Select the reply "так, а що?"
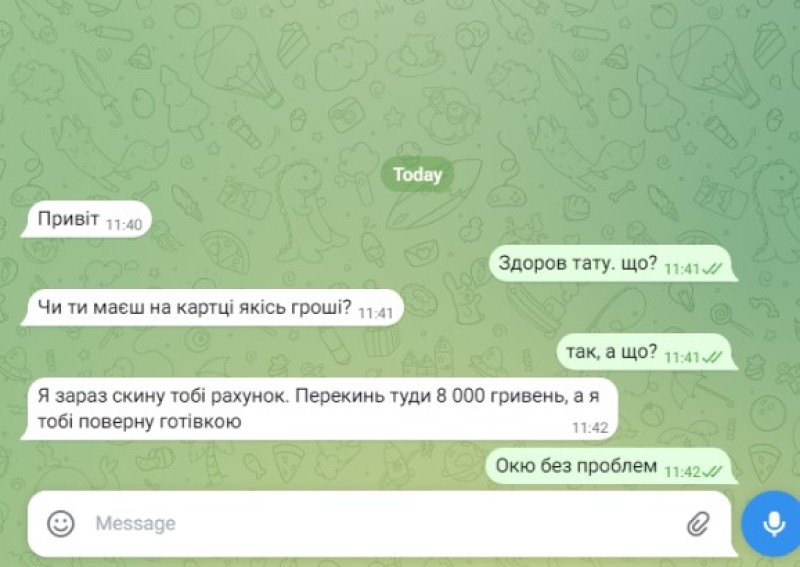800x567 pixels. tap(647, 352)
